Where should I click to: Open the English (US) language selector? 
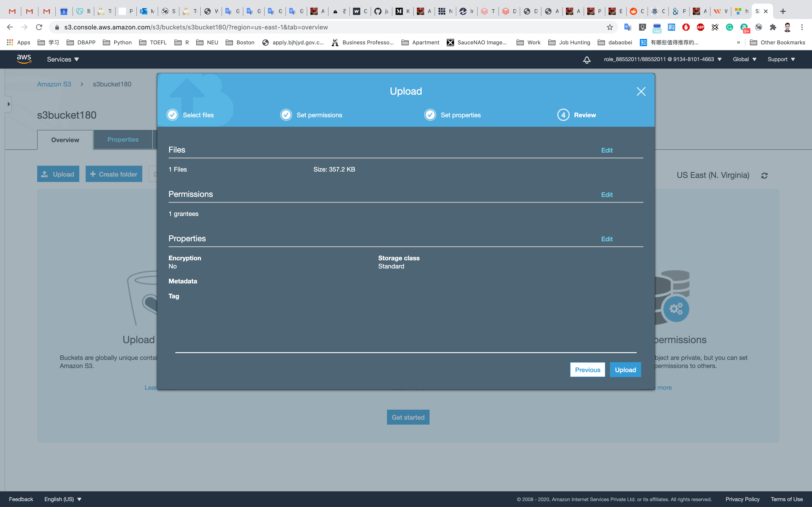tap(63, 499)
